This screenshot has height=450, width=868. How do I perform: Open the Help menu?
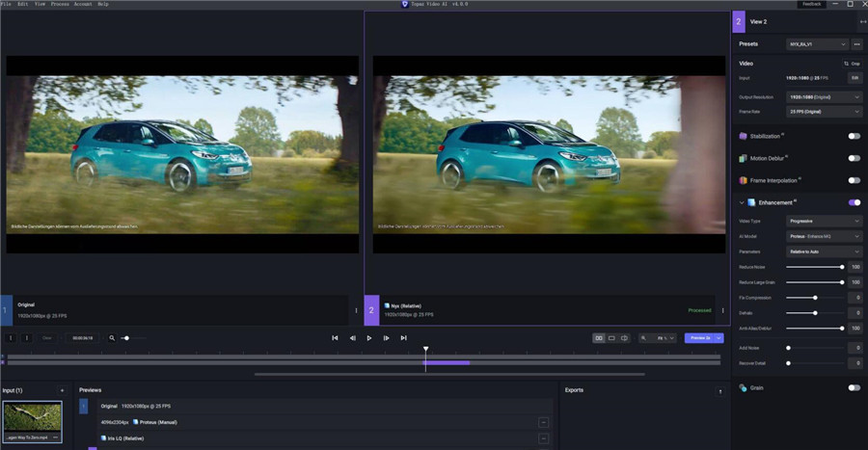point(103,4)
